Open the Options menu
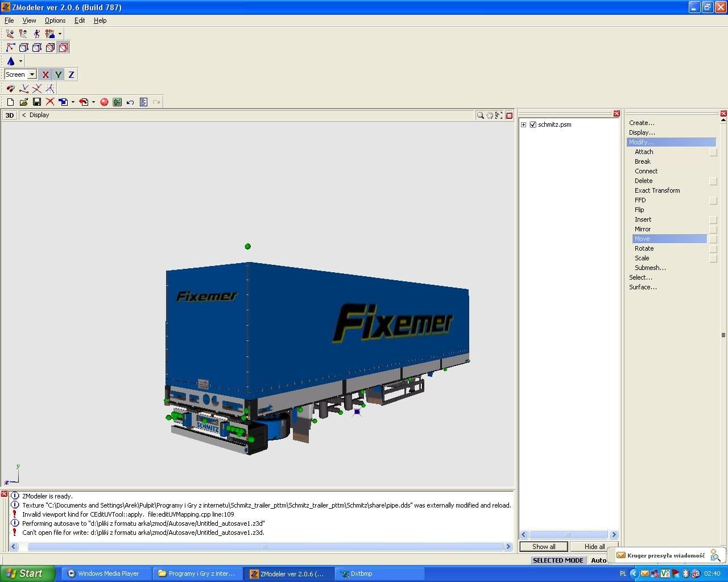 coord(55,20)
